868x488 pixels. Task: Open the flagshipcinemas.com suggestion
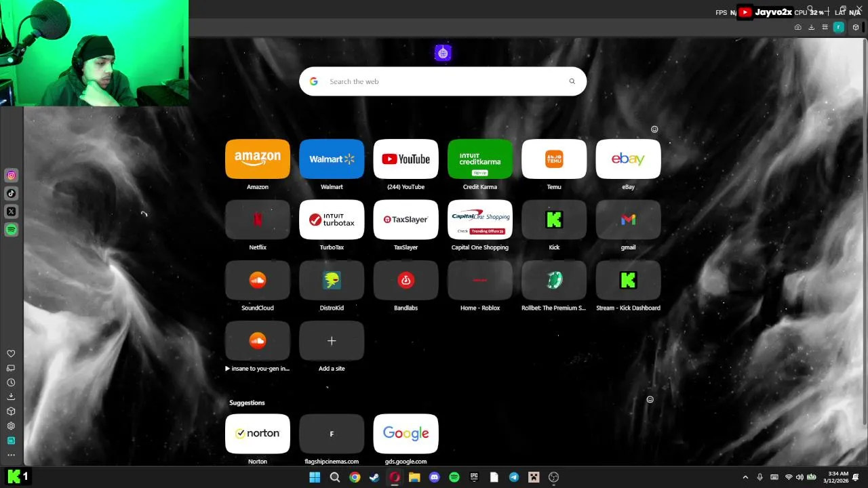point(332,434)
